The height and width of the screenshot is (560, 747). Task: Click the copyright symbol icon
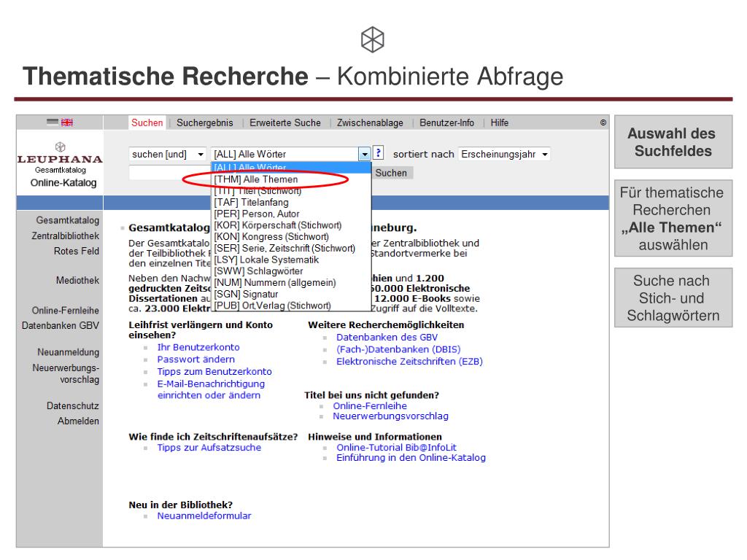603,122
